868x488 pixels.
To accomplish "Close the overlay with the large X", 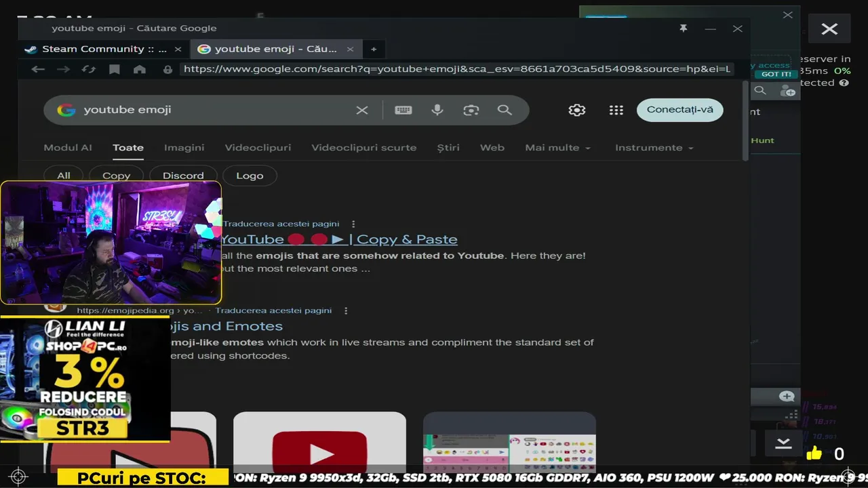I will [829, 28].
